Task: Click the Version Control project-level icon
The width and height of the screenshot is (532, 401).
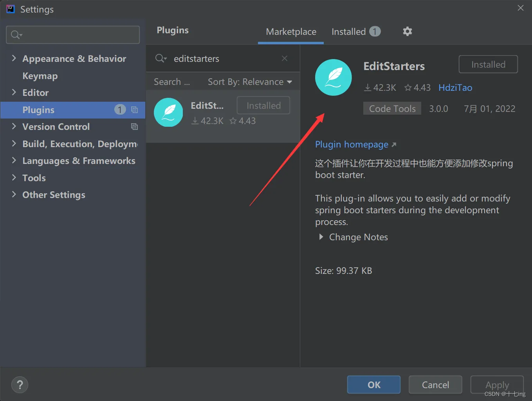Action: [x=134, y=127]
